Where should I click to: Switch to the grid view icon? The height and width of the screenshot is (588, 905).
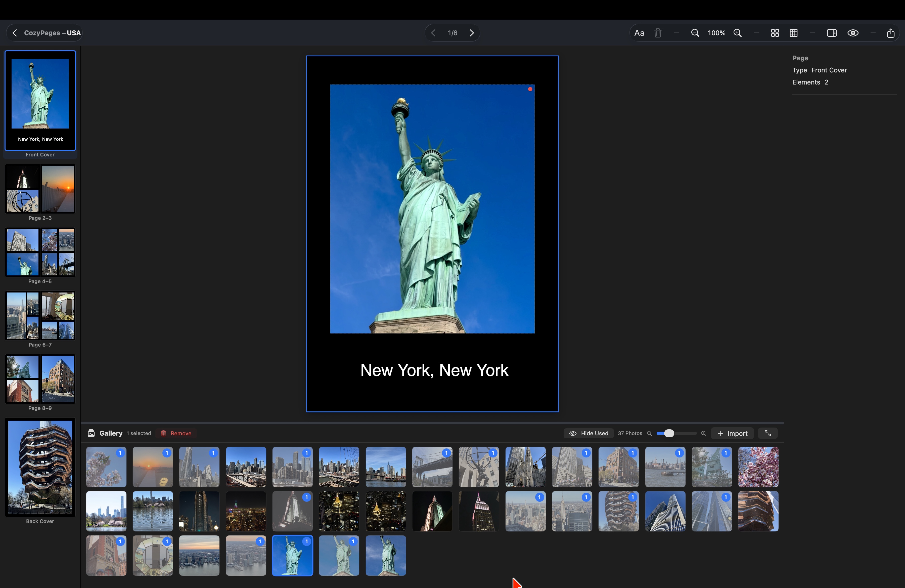point(794,33)
